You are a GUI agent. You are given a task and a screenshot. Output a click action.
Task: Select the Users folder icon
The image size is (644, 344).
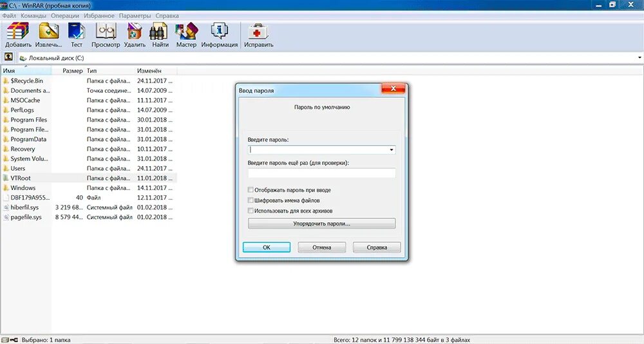pos(6,168)
